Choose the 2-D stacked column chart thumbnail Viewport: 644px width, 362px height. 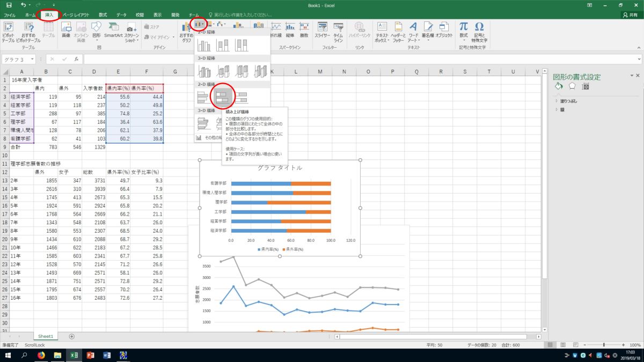[x=223, y=45]
